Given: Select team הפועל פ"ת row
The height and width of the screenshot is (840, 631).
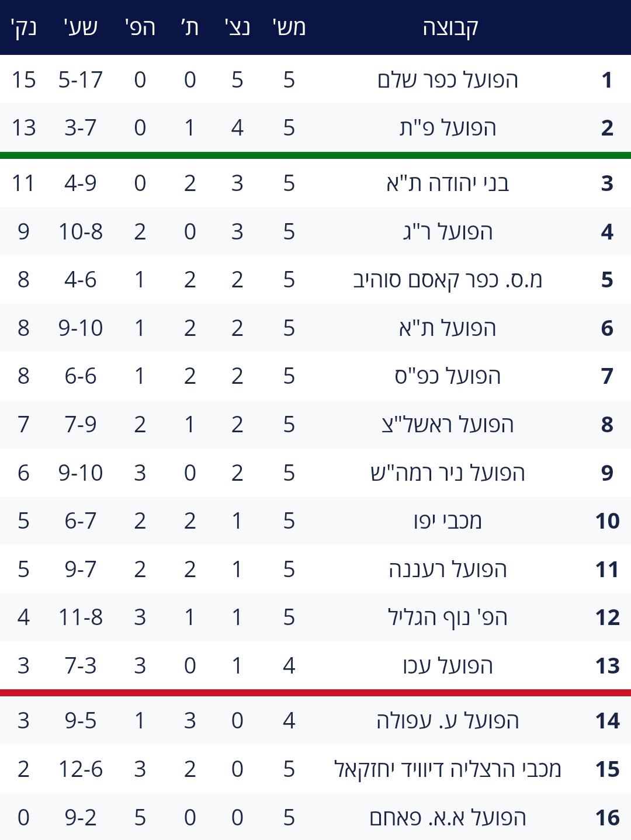Looking at the screenshot, I should click(x=315, y=127).
